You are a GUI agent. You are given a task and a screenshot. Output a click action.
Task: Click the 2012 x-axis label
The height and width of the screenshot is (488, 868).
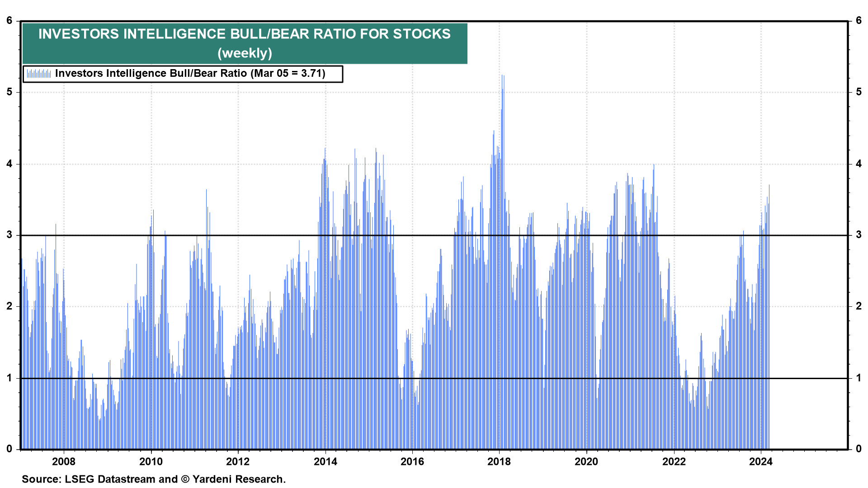point(238,461)
